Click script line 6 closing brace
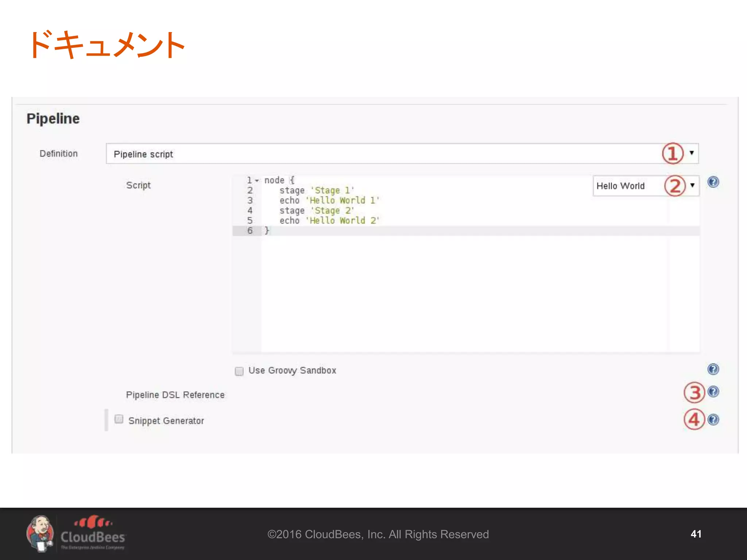This screenshot has height=560, width=747. [267, 230]
